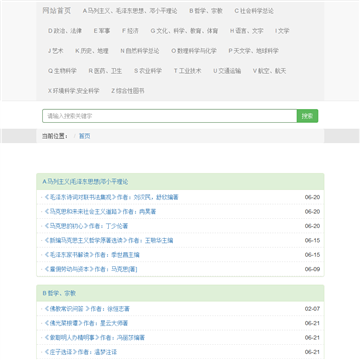Open 《新编马克思主义哲学原著选读》 link
This screenshot has width=360, height=360.
click(x=109, y=240)
